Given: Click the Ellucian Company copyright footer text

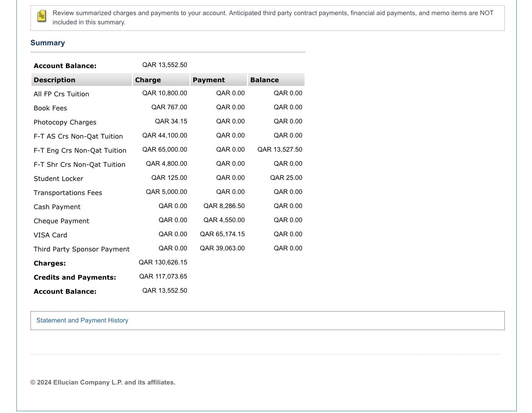Looking at the screenshot, I should click(x=103, y=383).
